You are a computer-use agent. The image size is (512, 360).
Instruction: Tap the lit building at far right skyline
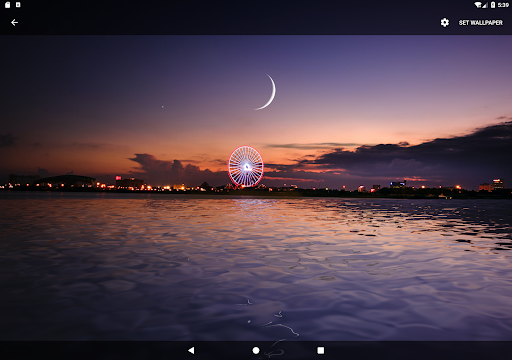click(x=498, y=184)
